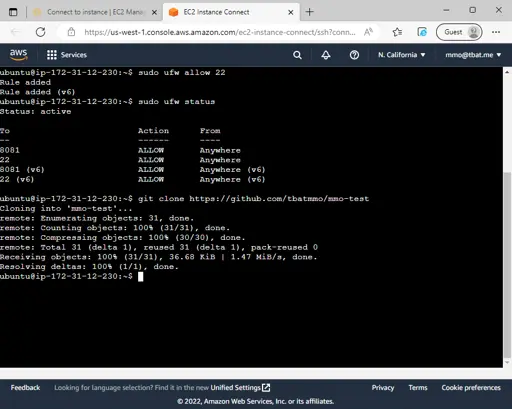Click the AWS logo home icon
The width and height of the screenshot is (512, 409).
tap(18, 55)
